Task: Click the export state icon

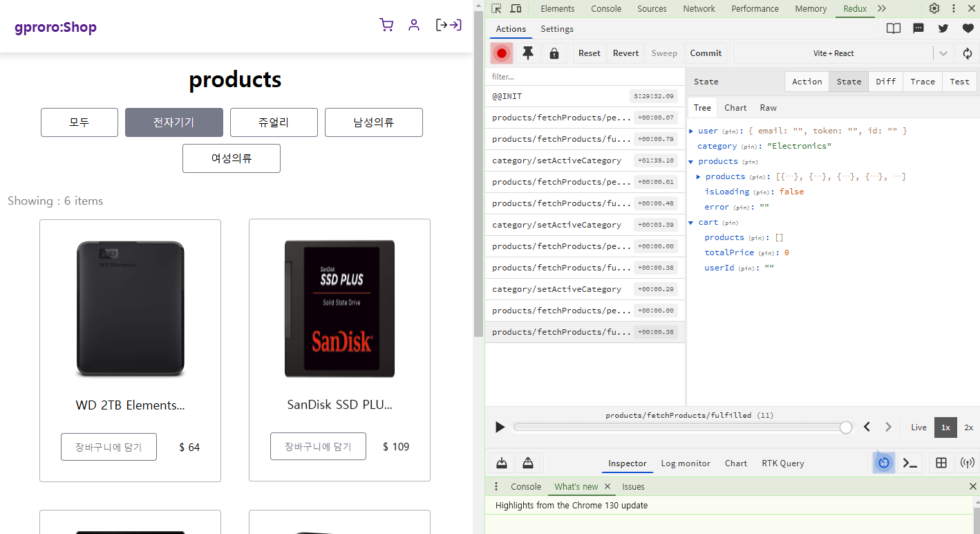Action: 528,463
